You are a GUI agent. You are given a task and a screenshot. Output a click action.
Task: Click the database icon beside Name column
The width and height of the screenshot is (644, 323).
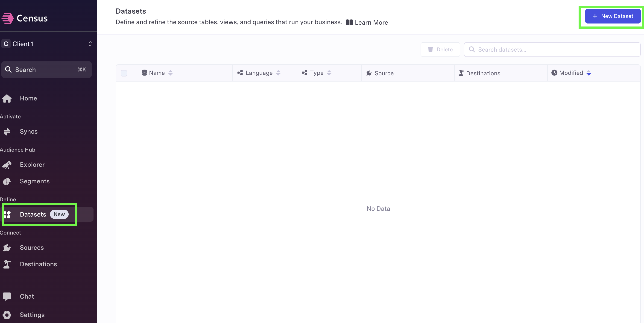coord(144,73)
